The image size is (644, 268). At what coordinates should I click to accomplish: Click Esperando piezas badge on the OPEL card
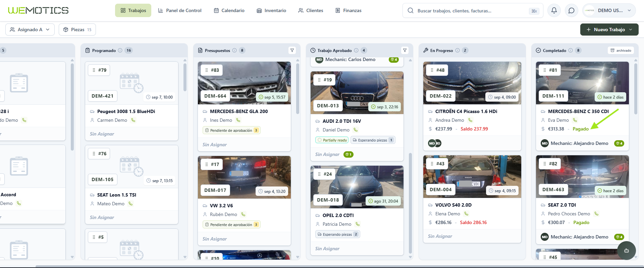338,234
